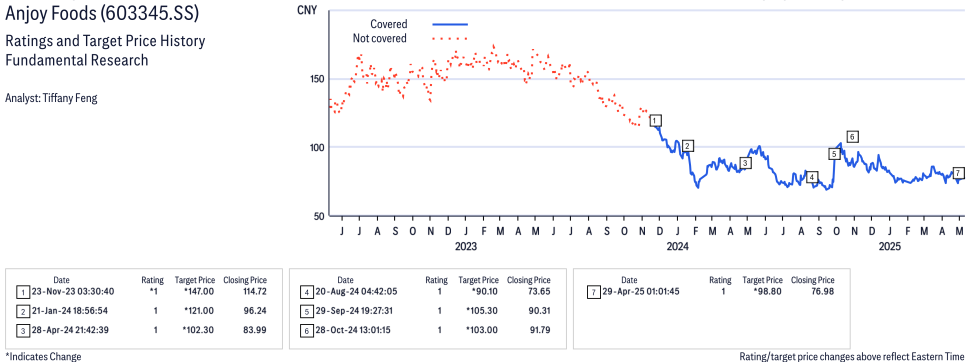Click the CNY axis unit label

pyautogui.click(x=307, y=11)
